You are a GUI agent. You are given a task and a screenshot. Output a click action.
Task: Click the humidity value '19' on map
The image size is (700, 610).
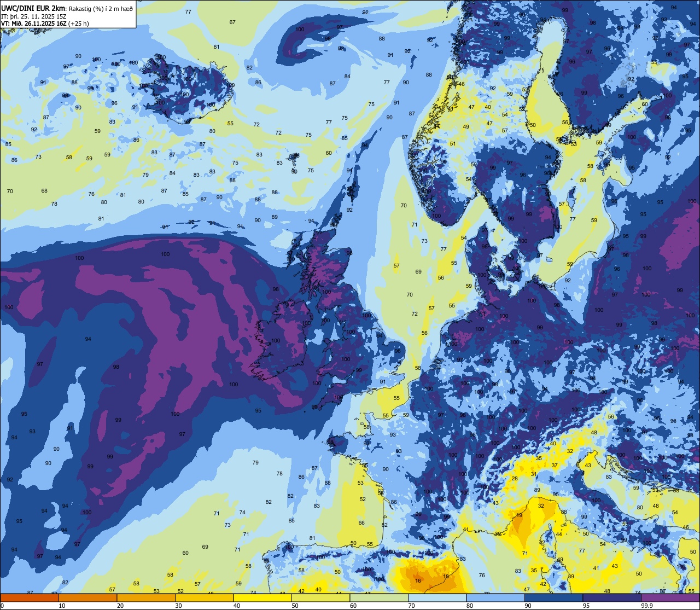(520, 515)
